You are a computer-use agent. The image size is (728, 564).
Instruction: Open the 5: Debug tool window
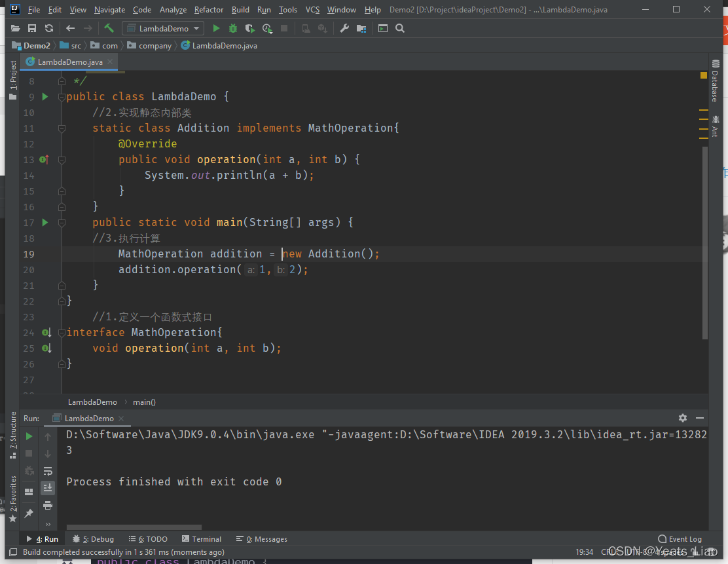[x=94, y=539]
